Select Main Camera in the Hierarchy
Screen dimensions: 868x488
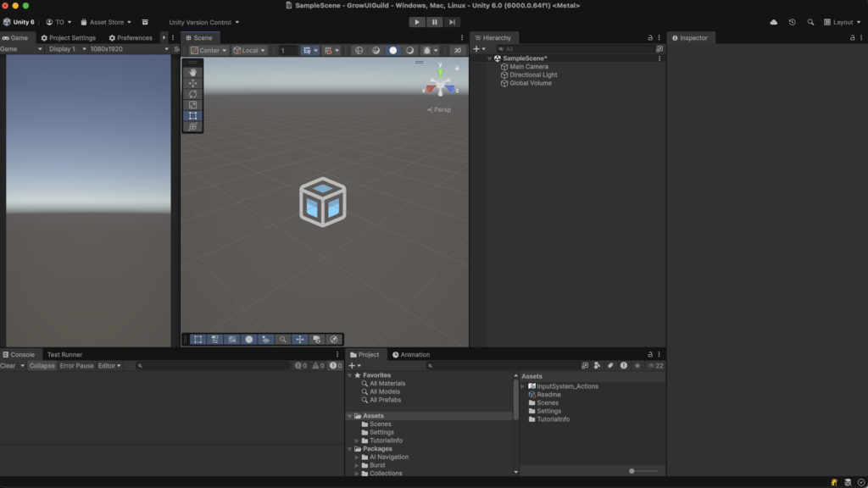[x=528, y=67]
